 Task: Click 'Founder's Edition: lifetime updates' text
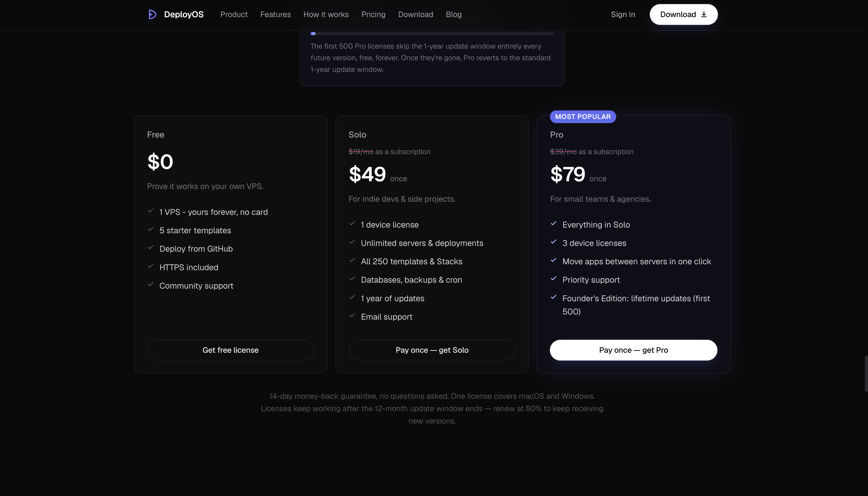click(636, 305)
